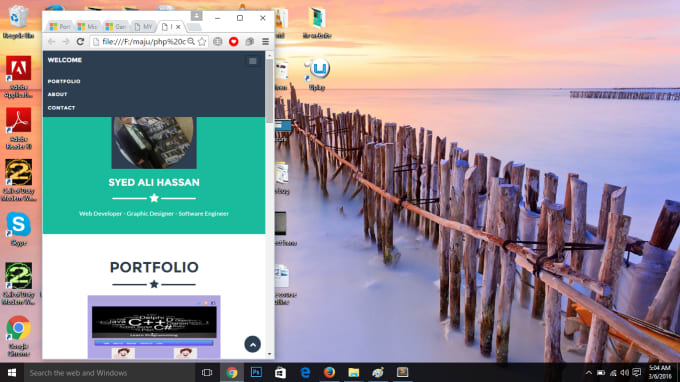Close the active Chrome tab
The image size is (680, 382).
[178, 27]
